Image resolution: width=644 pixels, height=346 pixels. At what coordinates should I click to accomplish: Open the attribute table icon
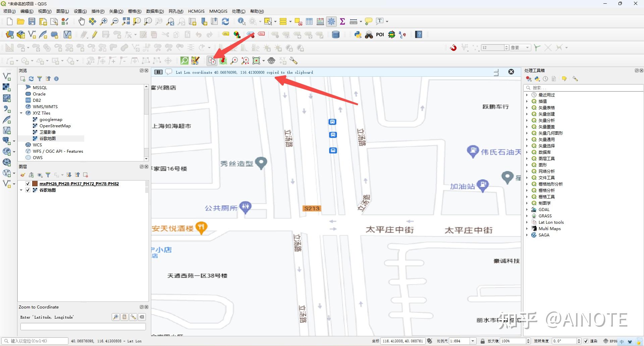[309, 21]
